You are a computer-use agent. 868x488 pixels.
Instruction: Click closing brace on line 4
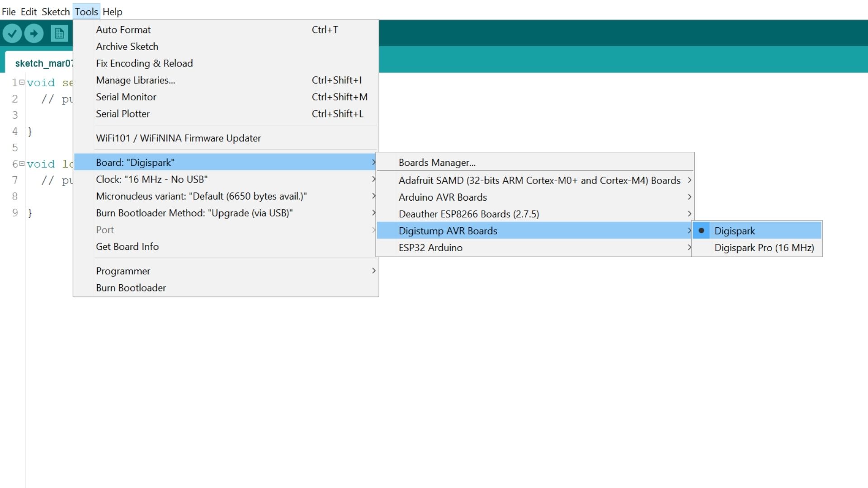[x=30, y=131]
